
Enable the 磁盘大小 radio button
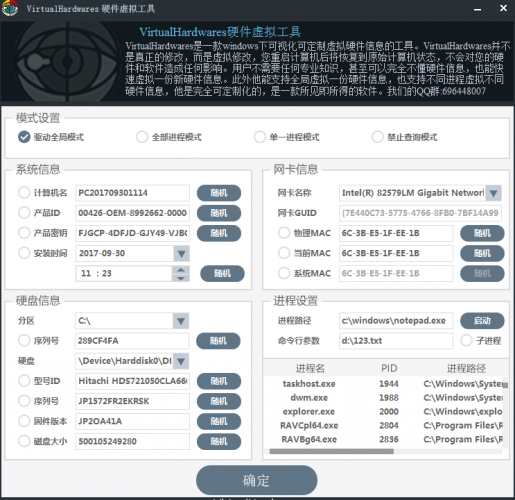(x=24, y=441)
